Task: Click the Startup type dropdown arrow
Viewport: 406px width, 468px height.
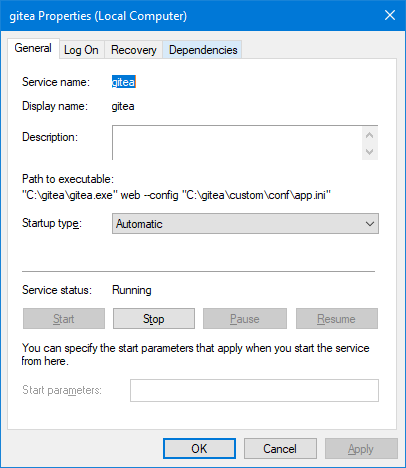Action: click(x=370, y=224)
